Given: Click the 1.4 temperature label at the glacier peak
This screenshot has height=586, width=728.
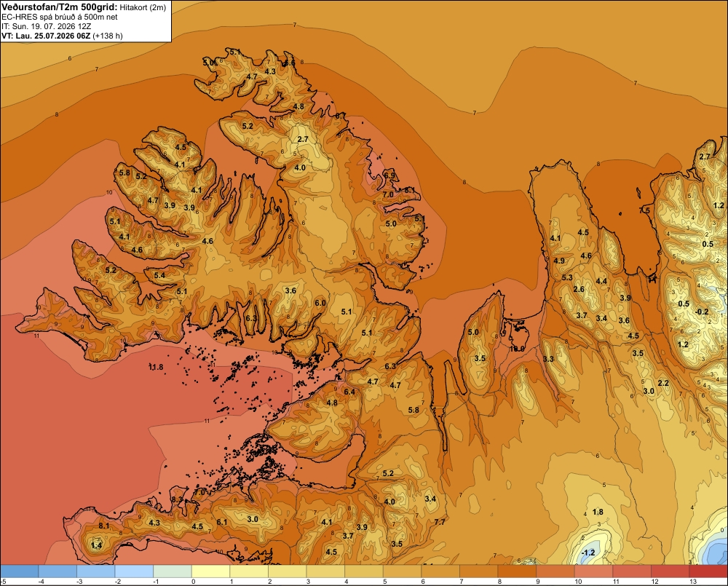Looking at the screenshot, I should point(96,545).
